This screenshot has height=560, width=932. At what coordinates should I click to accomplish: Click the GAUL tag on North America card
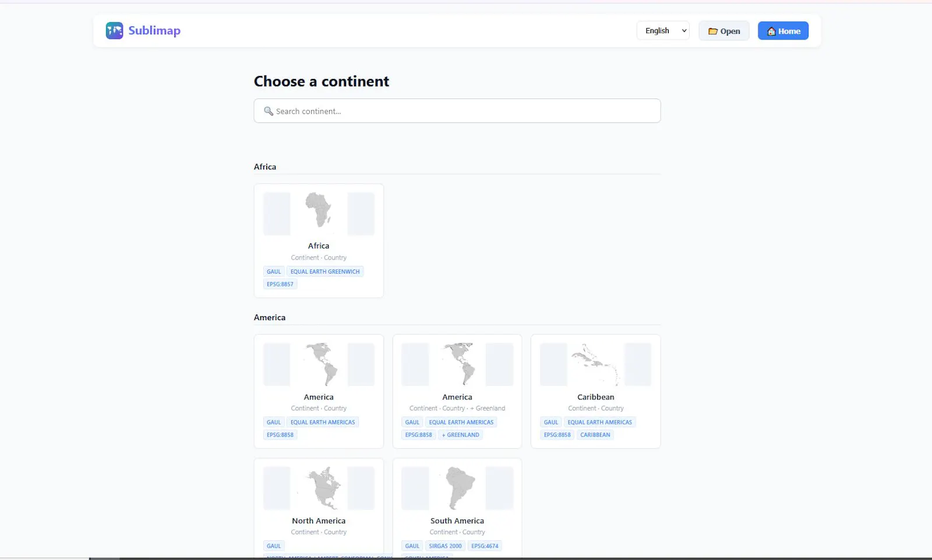pyautogui.click(x=274, y=546)
